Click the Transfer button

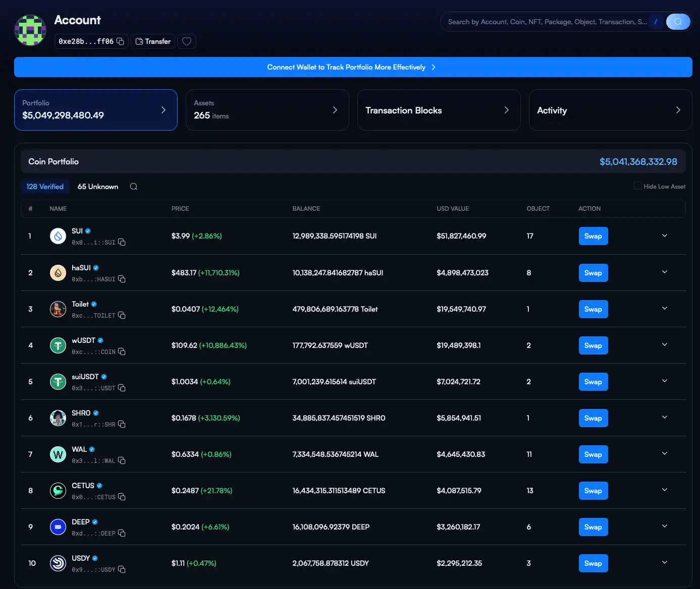[x=153, y=41]
